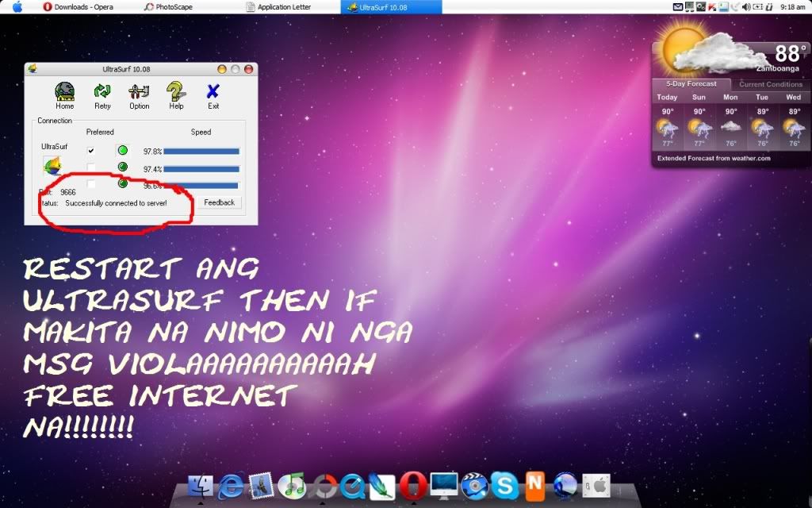The image size is (812, 508).
Task: Click the 97.4% speed progress bar
Action: tap(201, 169)
